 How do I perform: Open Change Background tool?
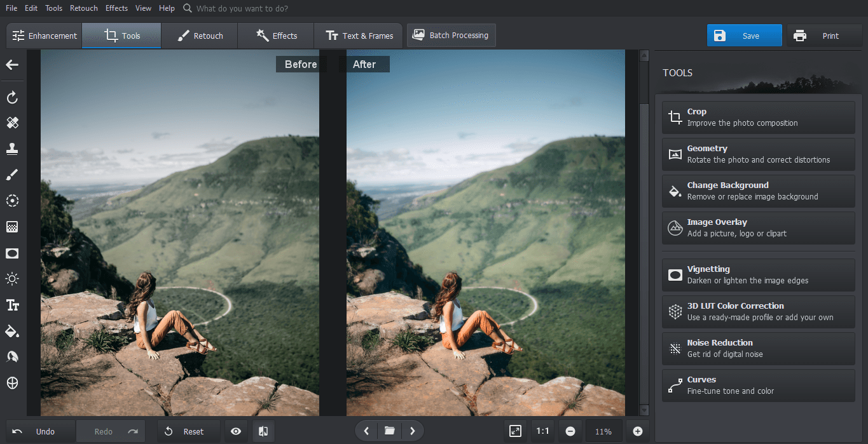click(759, 191)
